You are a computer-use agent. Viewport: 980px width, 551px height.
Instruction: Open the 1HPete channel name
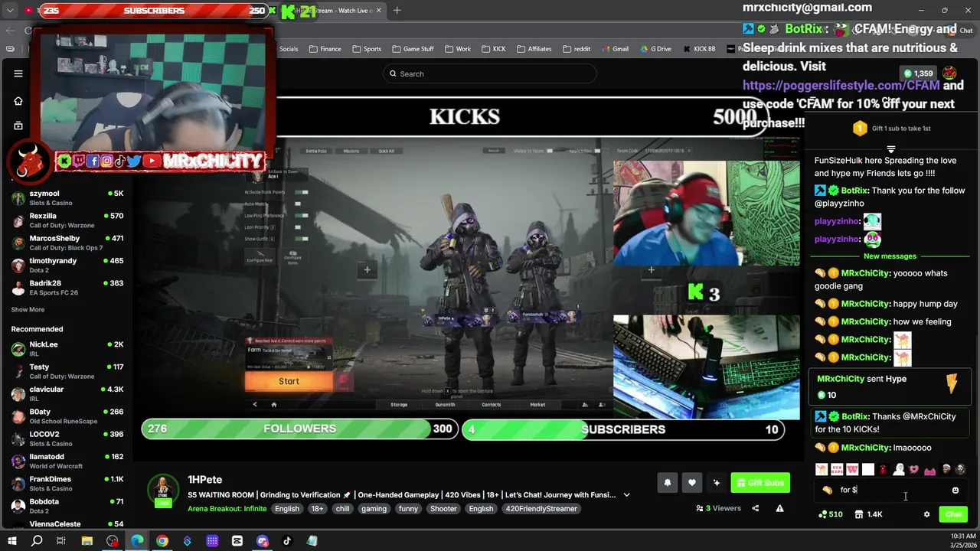(205, 480)
